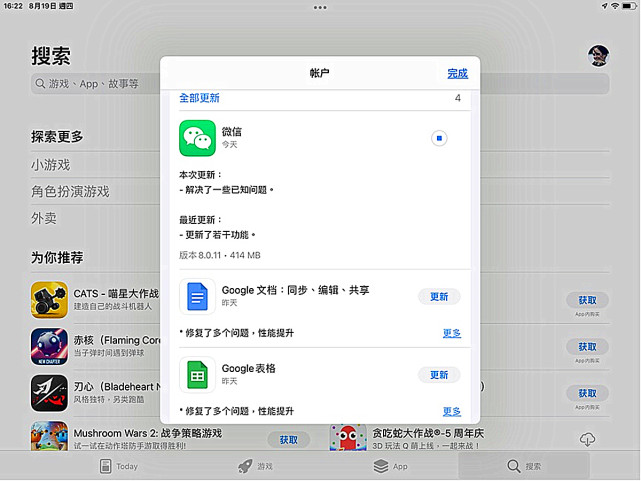Switch to the 游戏 tab
The height and width of the screenshot is (481, 641).
(256, 466)
